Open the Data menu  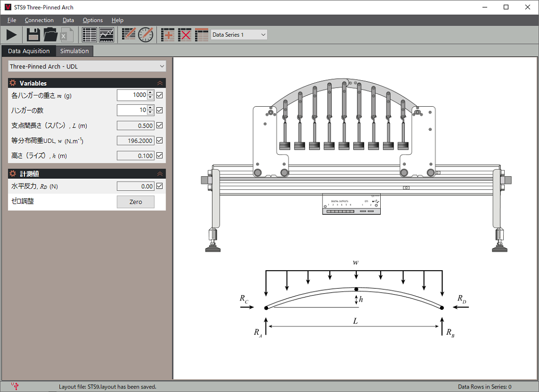click(x=68, y=20)
